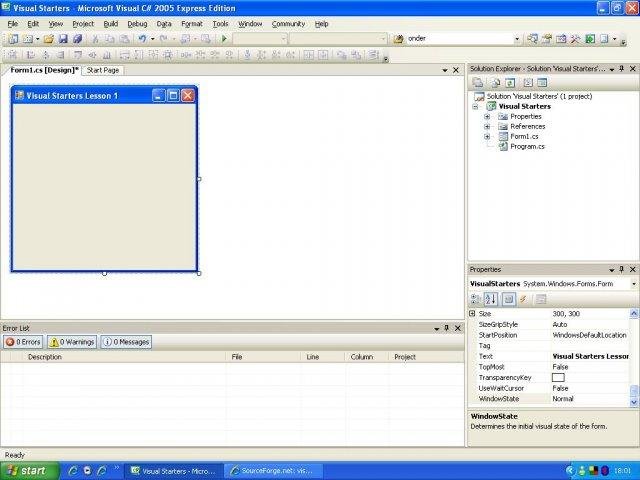The width and height of the screenshot is (640, 480).
Task: Click the Line column header in Error List
Action: [322, 357]
